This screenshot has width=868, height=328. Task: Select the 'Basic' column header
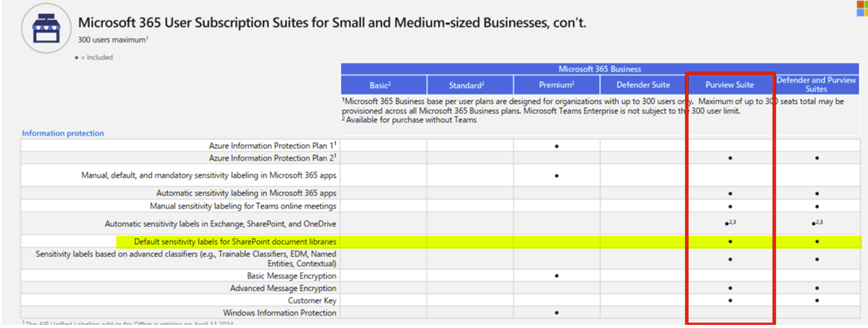[383, 85]
